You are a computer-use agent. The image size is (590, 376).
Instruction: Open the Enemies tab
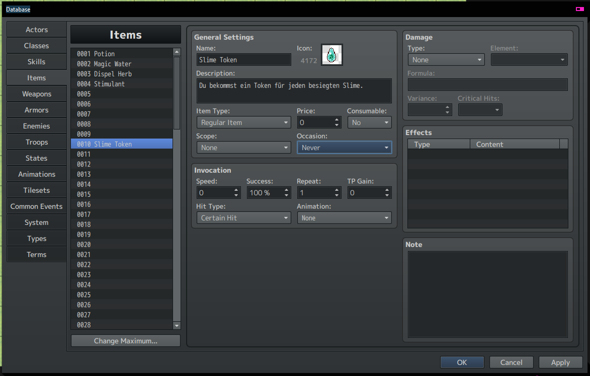36,126
